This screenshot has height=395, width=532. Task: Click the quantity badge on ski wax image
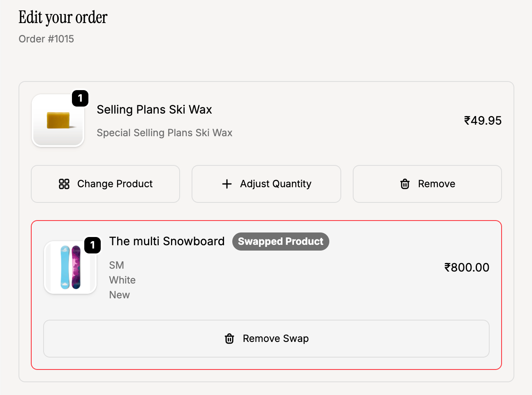tap(80, 98)
